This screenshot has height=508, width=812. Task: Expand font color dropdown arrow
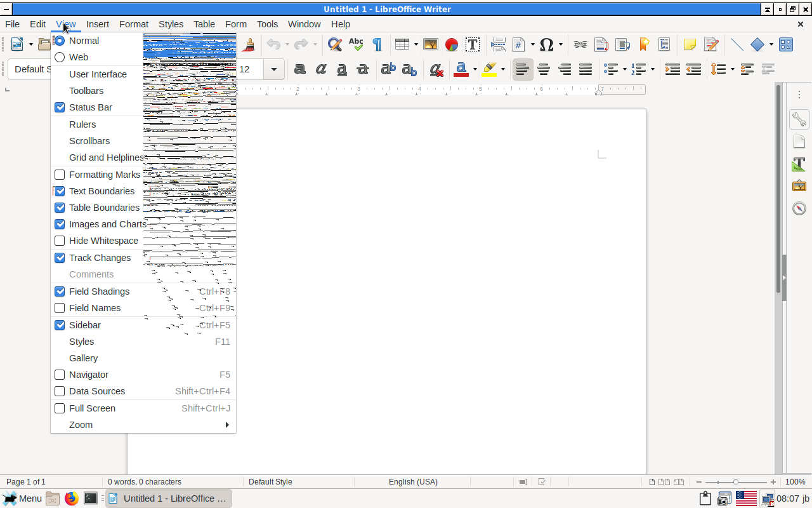tap(475, 69)
